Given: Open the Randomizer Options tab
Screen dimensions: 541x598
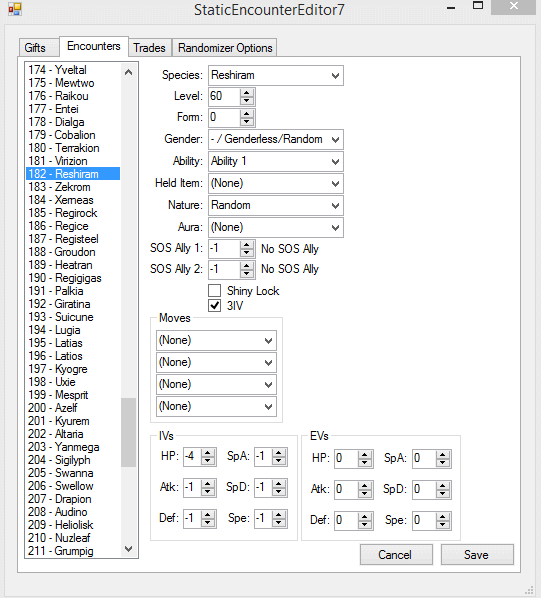Looking at the screenshot, I should click(x=225, y=48).
